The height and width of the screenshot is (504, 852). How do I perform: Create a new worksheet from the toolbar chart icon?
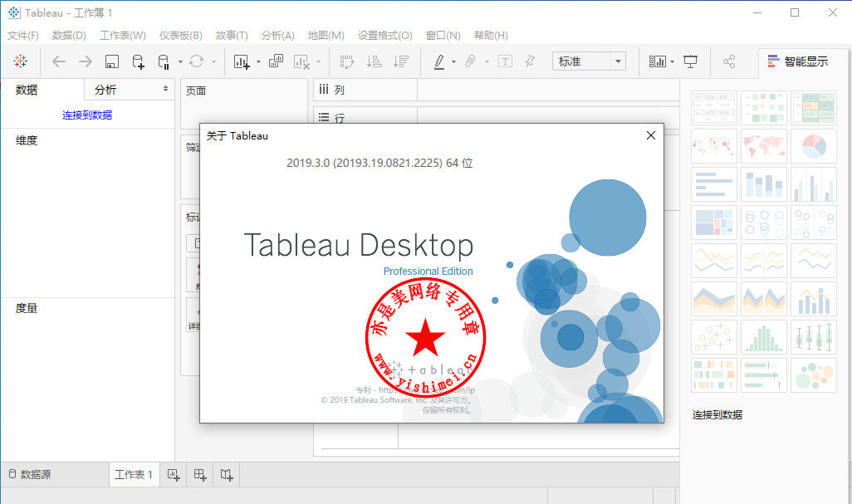point(242,61)
